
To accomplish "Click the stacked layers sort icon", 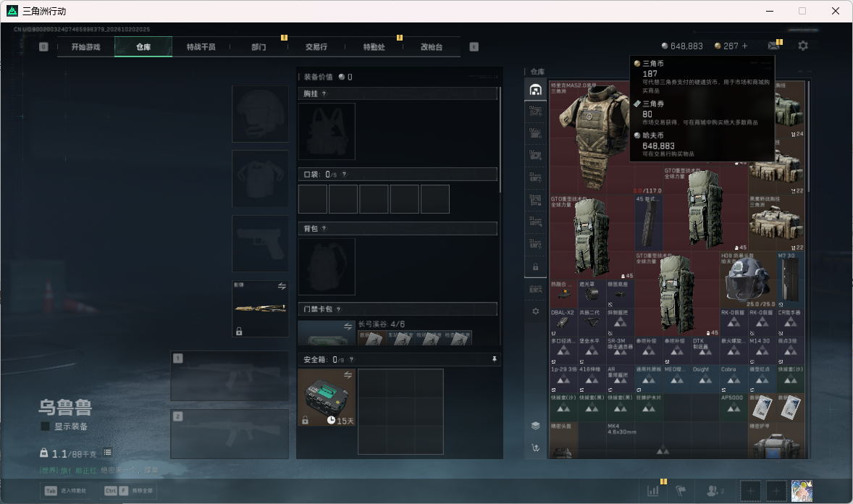I will (x=535, y=426).
